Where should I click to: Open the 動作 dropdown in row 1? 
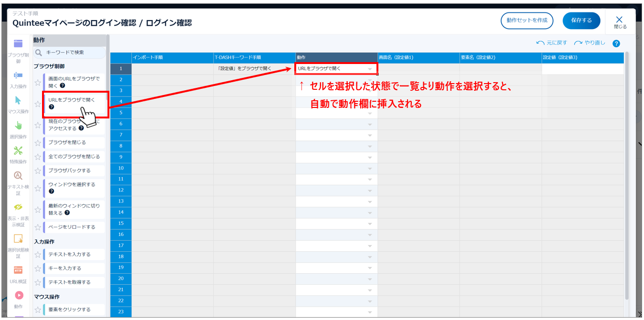[x=369, y=69]
